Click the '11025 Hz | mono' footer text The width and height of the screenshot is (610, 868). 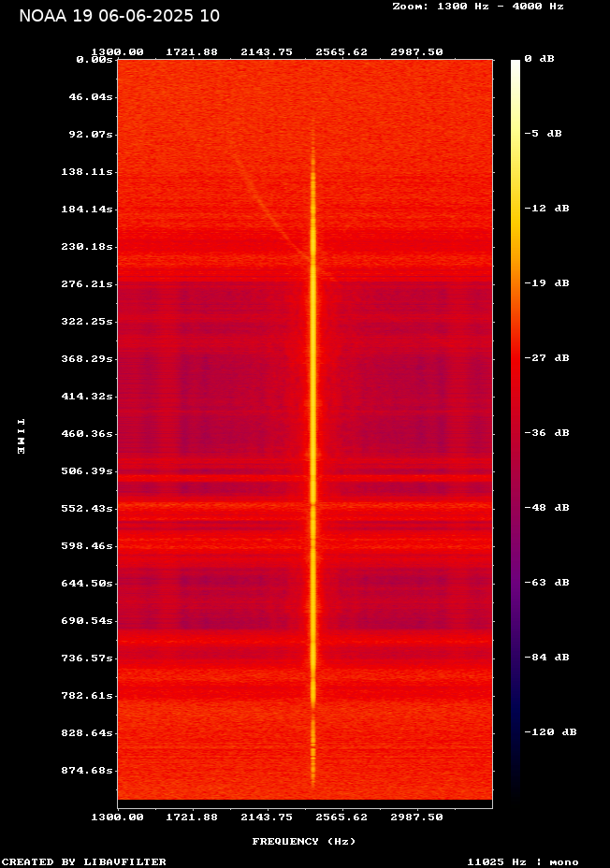(523, 861)
